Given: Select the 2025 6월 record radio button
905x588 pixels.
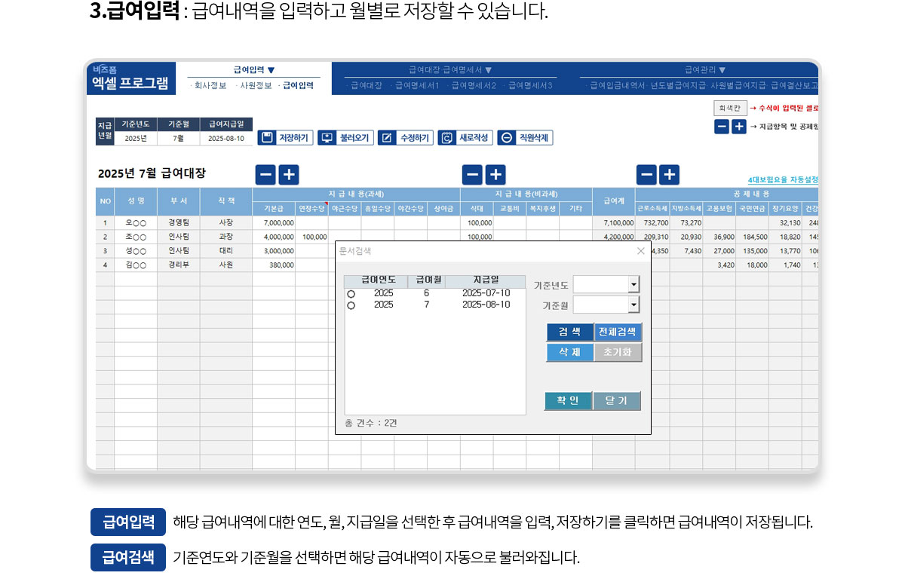Looking at the screenshot, I should point(351,293).
